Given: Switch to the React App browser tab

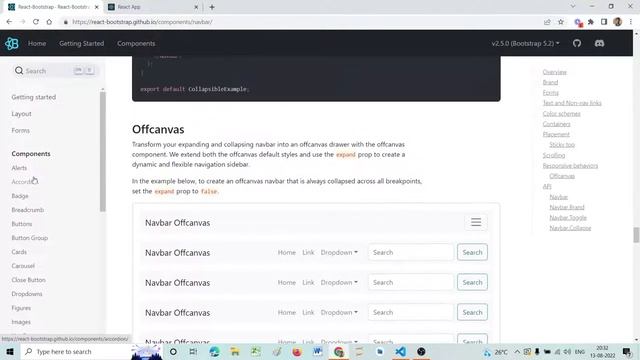Looking at the screenshot, I should [x=153, y=7].
